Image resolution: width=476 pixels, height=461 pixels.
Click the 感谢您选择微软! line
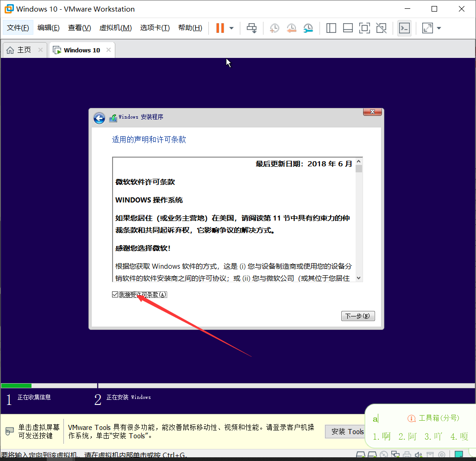[x=143, y=248]
